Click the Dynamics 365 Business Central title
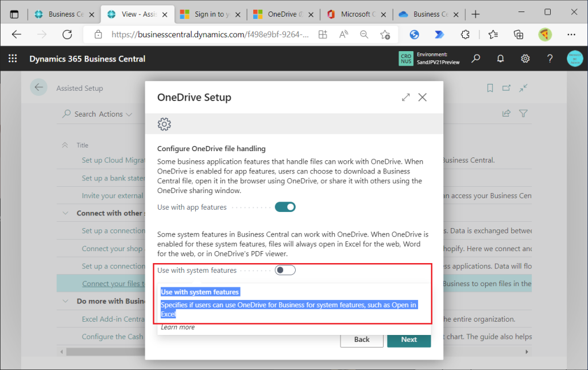Screen dimensions: 588x370 click(87, 59)
